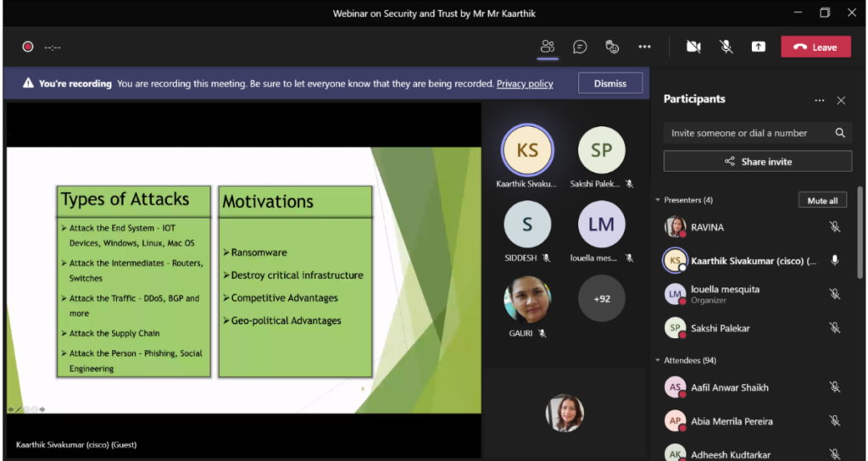Close the Participants panel
868x461 pixels.
click(841, 100)
